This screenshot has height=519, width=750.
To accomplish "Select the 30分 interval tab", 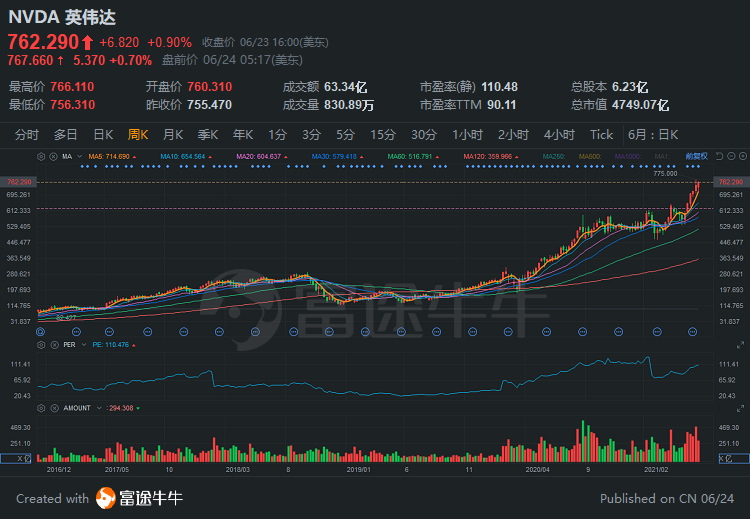I will point(424,135).
